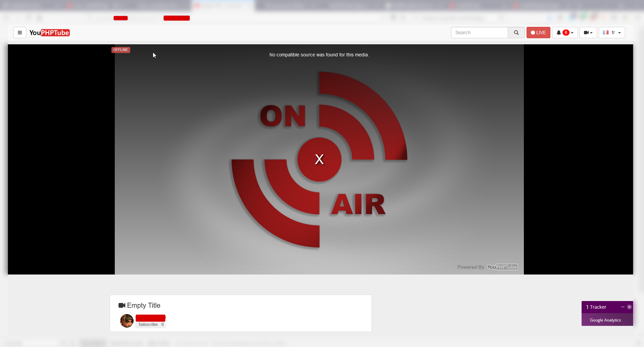Select Google Analytics tracker entry
The height and width of the screenshot is (347, 644).
605,320
